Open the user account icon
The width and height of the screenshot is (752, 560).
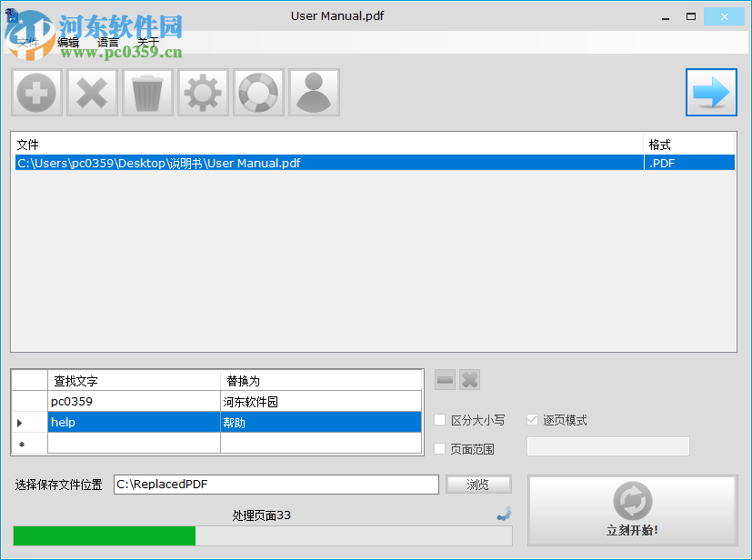(314, 92)
